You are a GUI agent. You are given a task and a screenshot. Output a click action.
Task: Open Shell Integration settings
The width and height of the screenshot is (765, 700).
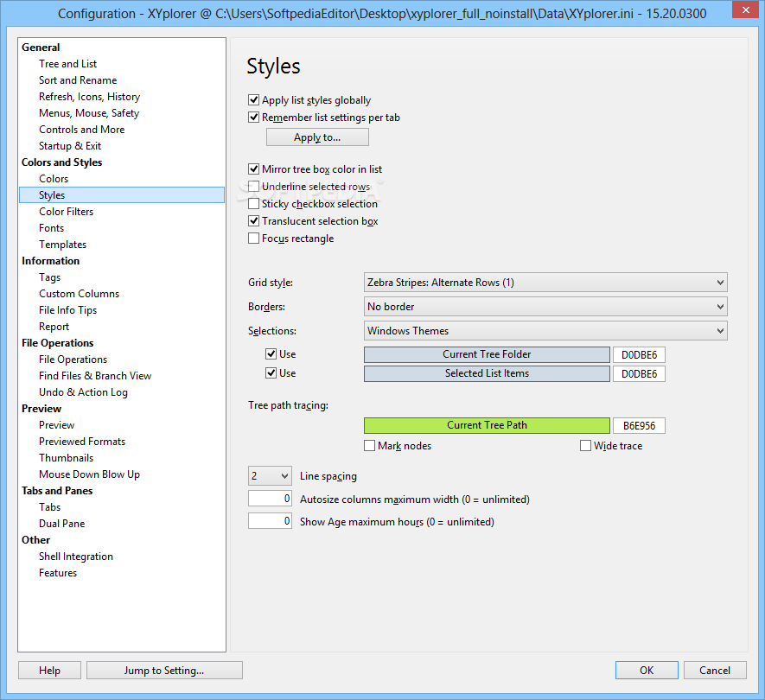pos(76,557)
